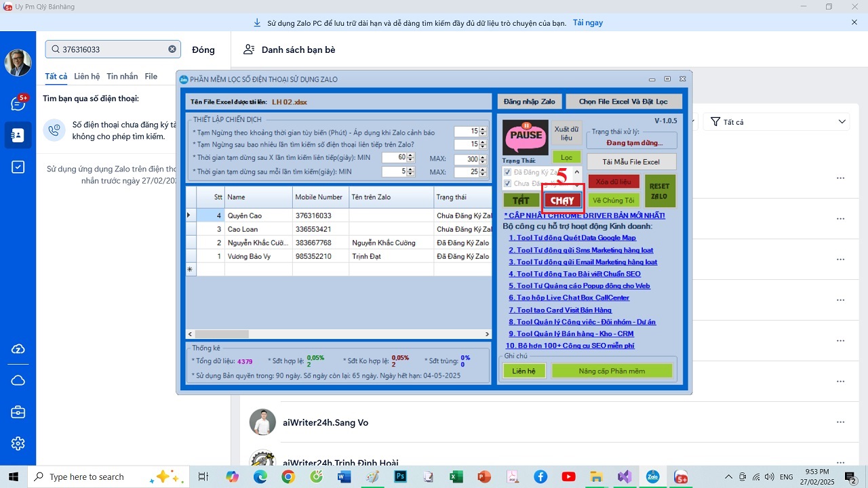This screenshot has width=868, height=488.
Task: Open the Zalo to-do checklist icon
Action: point(18,167)
